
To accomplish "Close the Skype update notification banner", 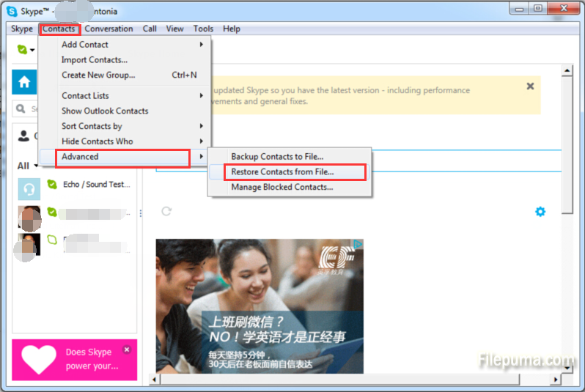I will click(x=530, y=86).
